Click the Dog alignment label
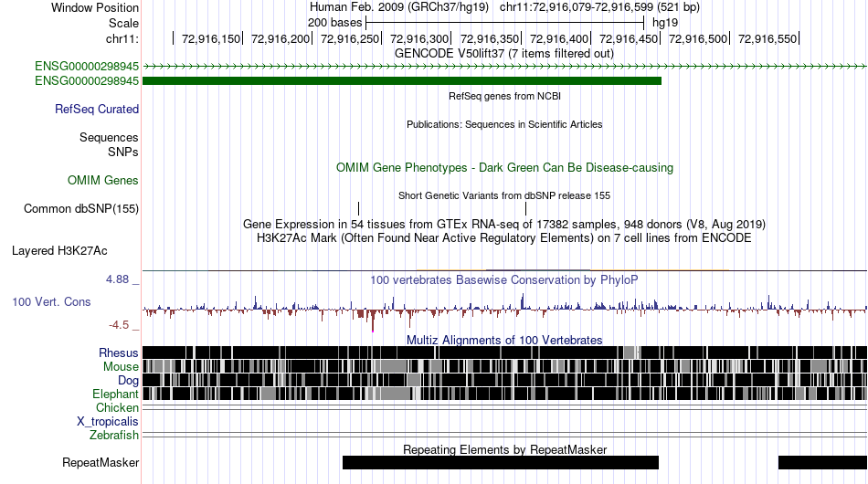Viewport: 868px width, 484px height. (x=128, y=380)
